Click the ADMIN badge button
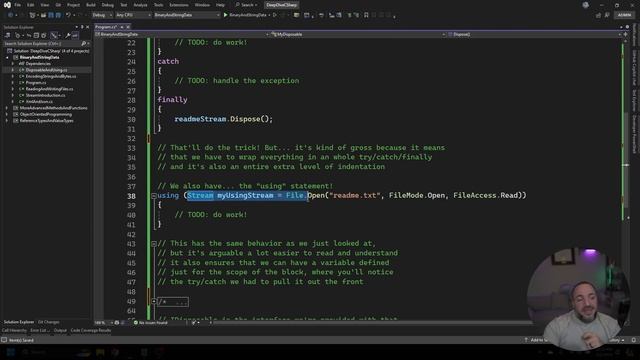 click(624, 15)
